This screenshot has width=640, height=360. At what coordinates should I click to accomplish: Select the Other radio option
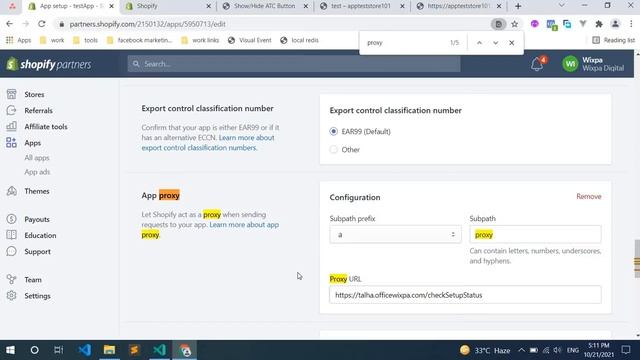[x=333, y=149]
